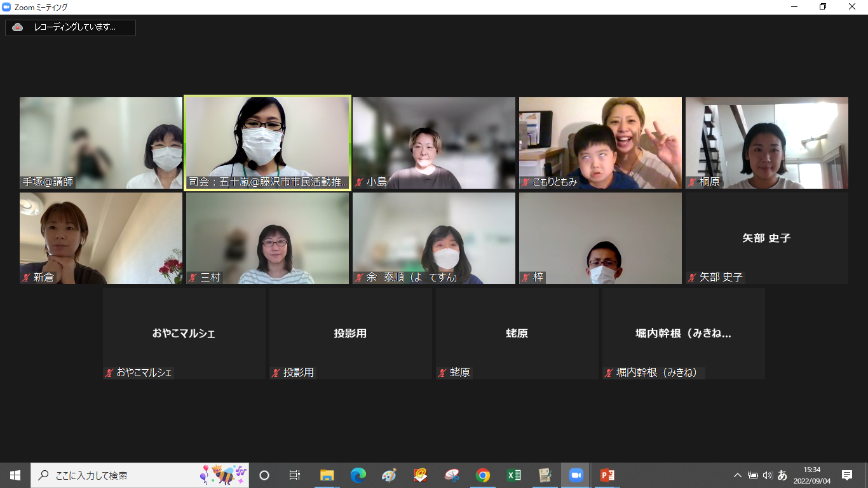Expand the hidden system tray icons chevron
Screen dimensions: 868x488
[x=738, y=475]
